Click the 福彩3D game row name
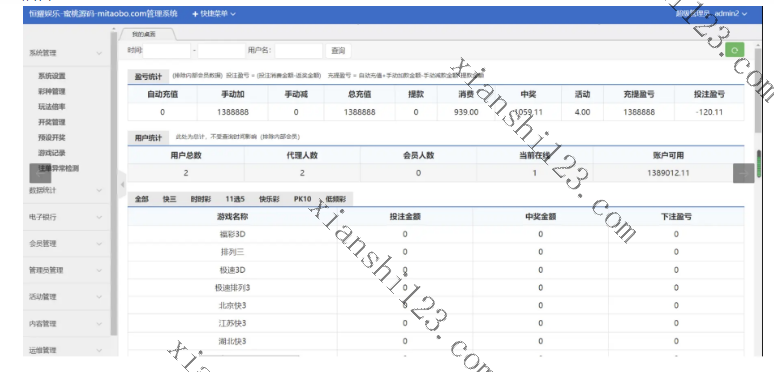This screenshot has width=774, height=372. click(x=232, y=234)
